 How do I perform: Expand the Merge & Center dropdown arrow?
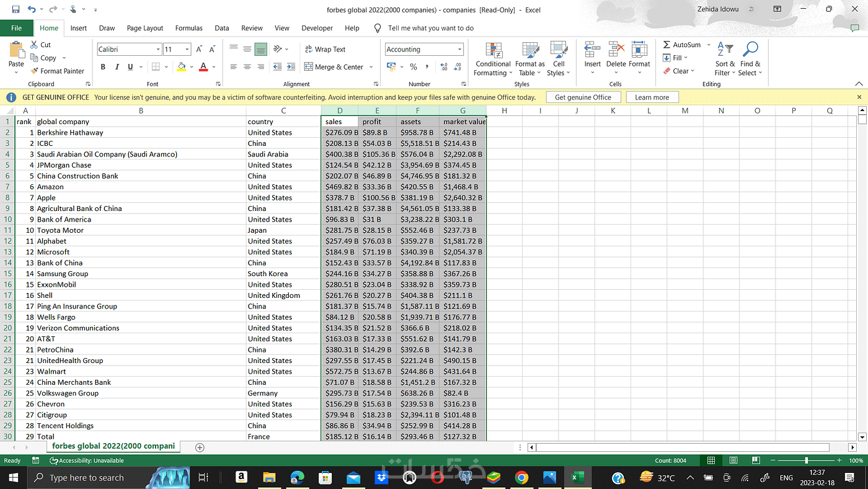coord(371,67)
